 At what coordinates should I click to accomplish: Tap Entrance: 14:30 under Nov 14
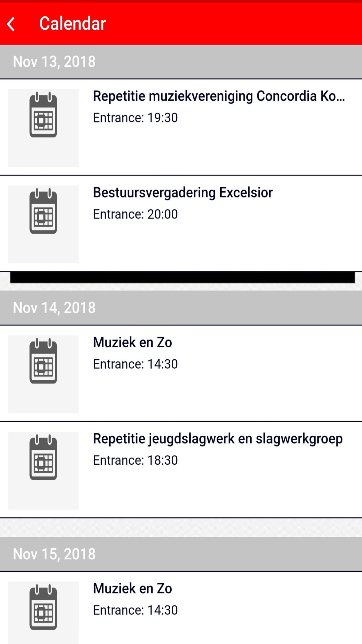[x=135, y=364]
